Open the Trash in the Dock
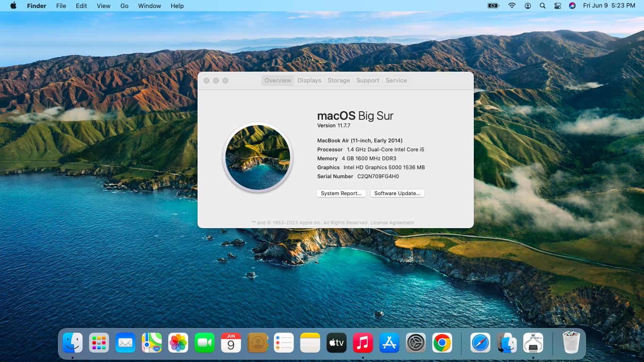Screen dimensions: 644x362 coord(571,343)
